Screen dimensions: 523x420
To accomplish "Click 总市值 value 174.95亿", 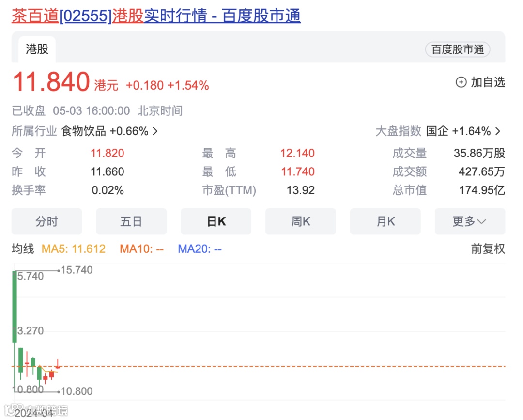I will (x=482, y=190).
